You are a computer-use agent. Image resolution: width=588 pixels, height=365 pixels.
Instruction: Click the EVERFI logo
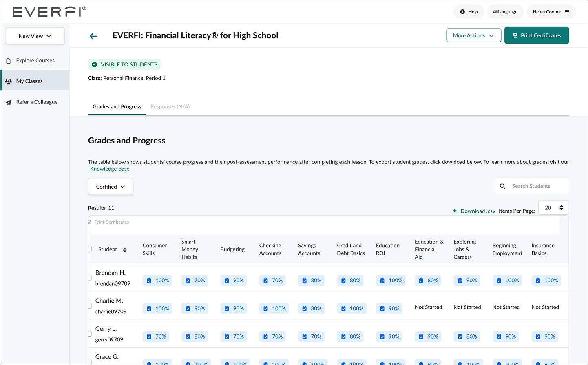49,12
